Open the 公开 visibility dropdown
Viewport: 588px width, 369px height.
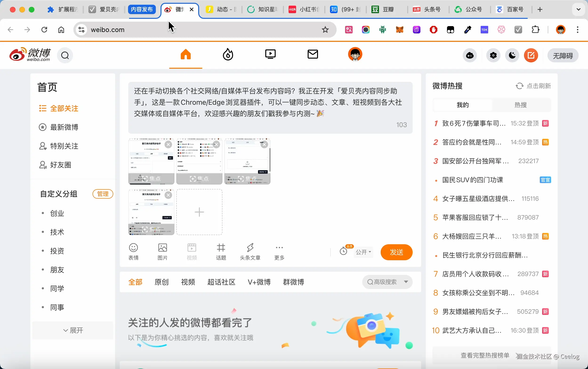pyautogui.click(x=363, y=252)
